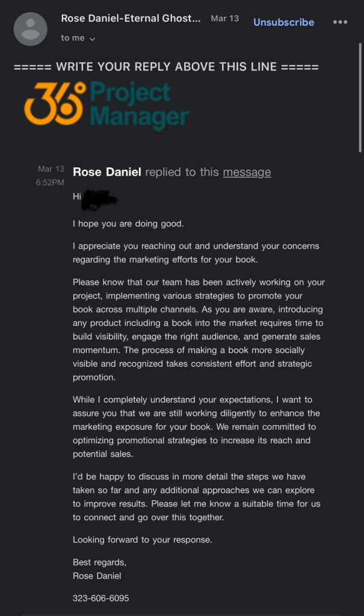
Task: Click the "I hope you are doing good." sentence
Action: click(x=128, y=224)
